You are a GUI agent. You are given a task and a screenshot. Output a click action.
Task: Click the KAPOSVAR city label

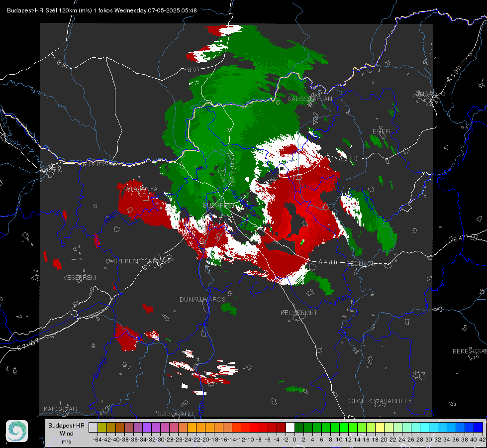pyautogui.click(x=60, y=409)
